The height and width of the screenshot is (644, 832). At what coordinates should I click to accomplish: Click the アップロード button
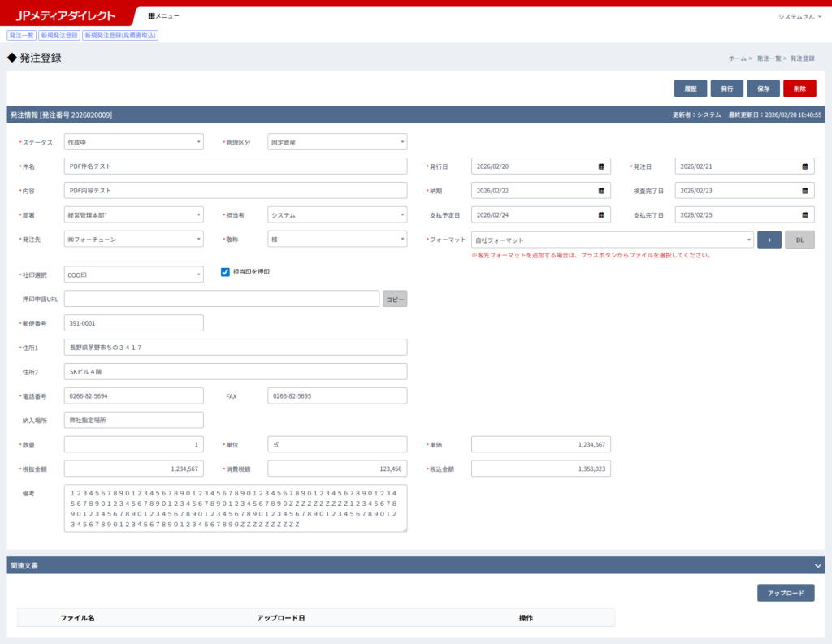[x=785, y=593]
